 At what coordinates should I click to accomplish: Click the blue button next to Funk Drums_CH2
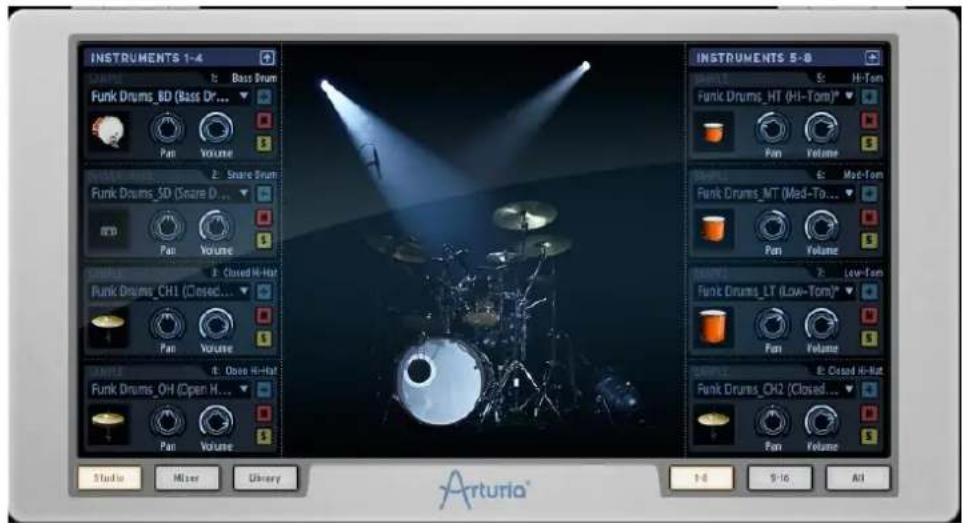(x=869, y=389)
